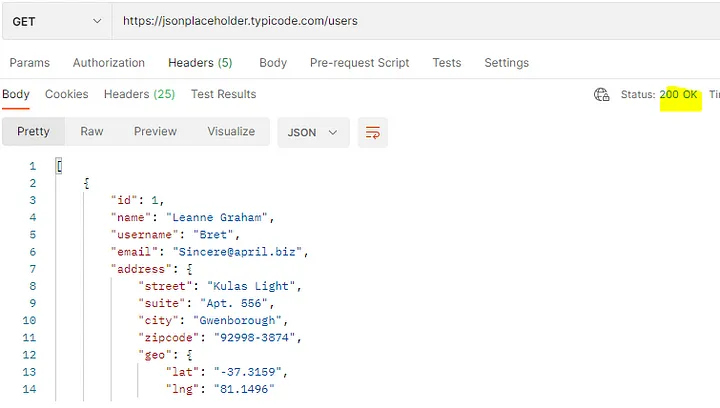Open the Test Results tab
The width and height of the screenshot is (720, 408).
coord(224,94)
